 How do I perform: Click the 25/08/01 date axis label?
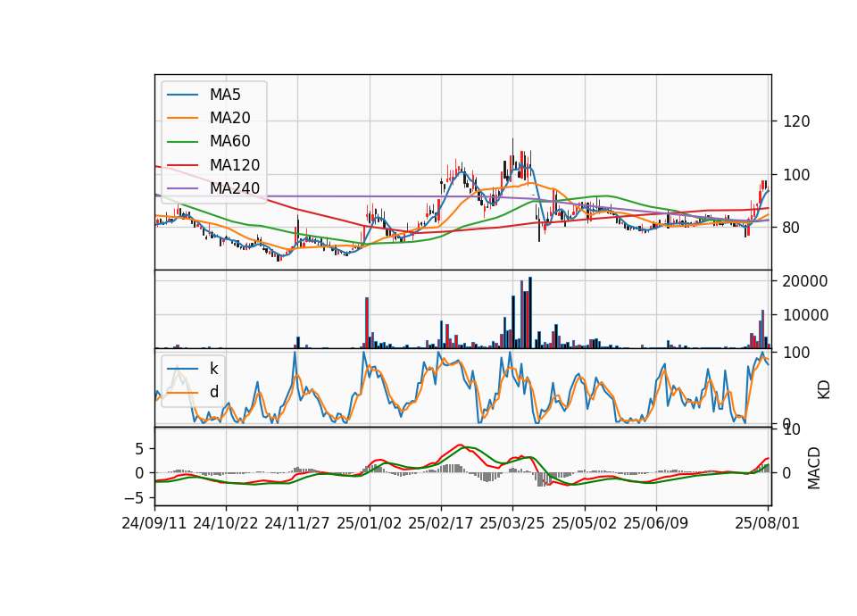(x=768, y=523)
